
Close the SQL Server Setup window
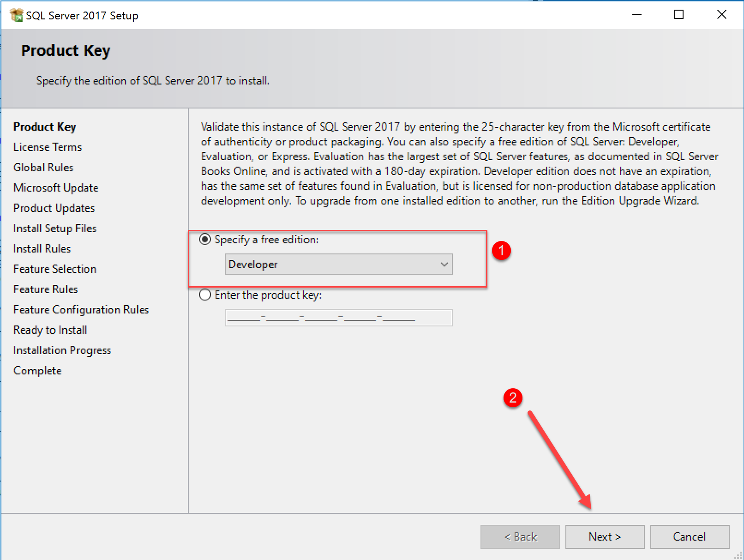tap(722, 15)
